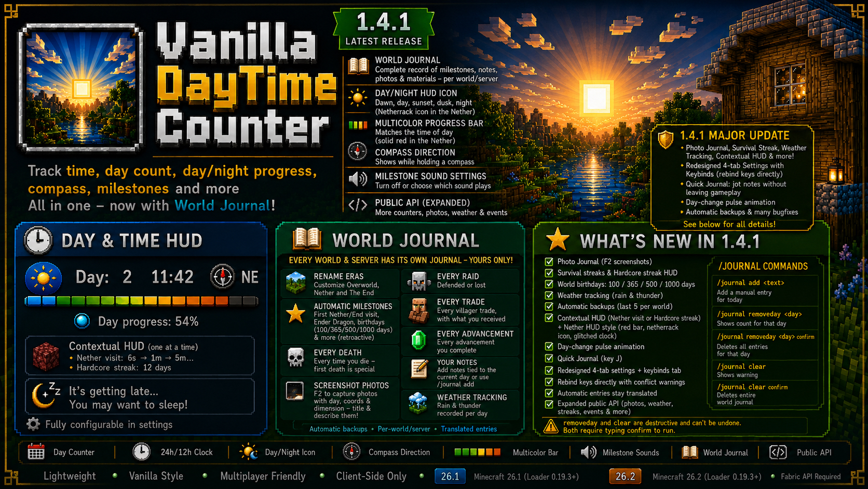Click the settings gear beside Fully configurable
Viewport: 868px width, 489px height.
33,424
